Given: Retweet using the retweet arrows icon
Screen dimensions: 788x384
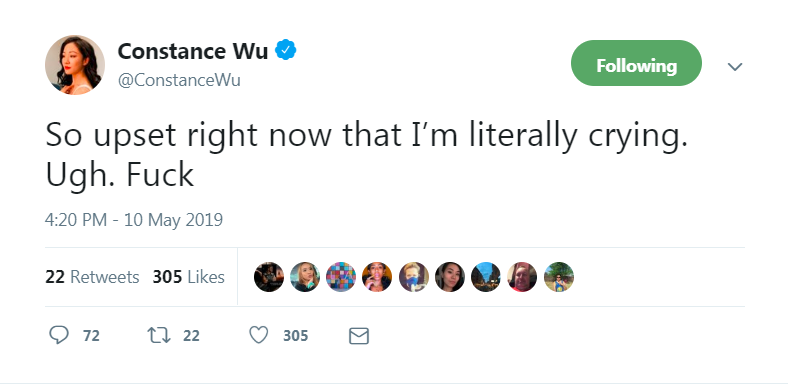Looking at the screenshot, I should pos(158,335).
